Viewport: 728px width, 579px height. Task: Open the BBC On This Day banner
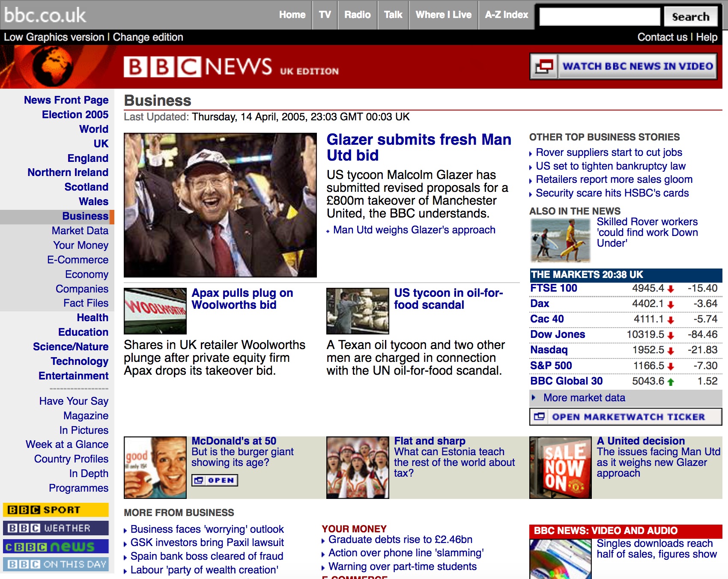pyautogui.click(x=56, y=564)
